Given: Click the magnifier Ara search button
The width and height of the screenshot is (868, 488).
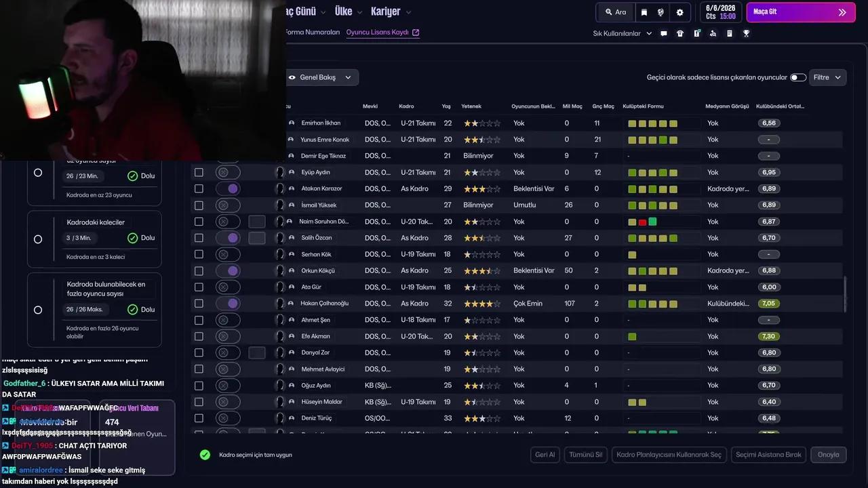Looking at the screenshot, I should click(616, 12).
